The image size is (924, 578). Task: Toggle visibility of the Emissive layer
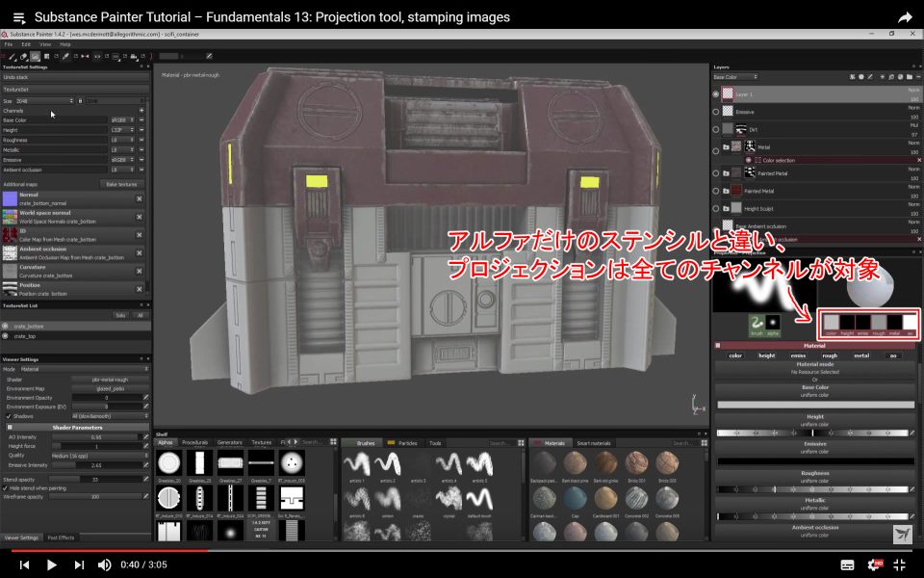(716, 112)
